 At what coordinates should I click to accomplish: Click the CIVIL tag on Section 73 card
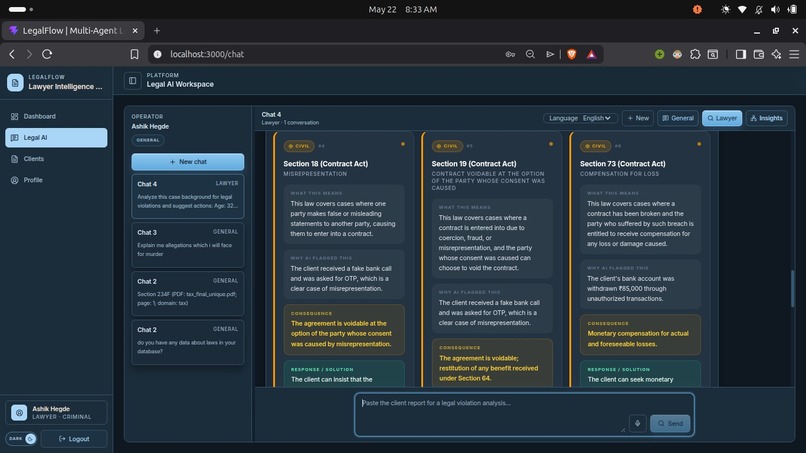click(595, 146)
